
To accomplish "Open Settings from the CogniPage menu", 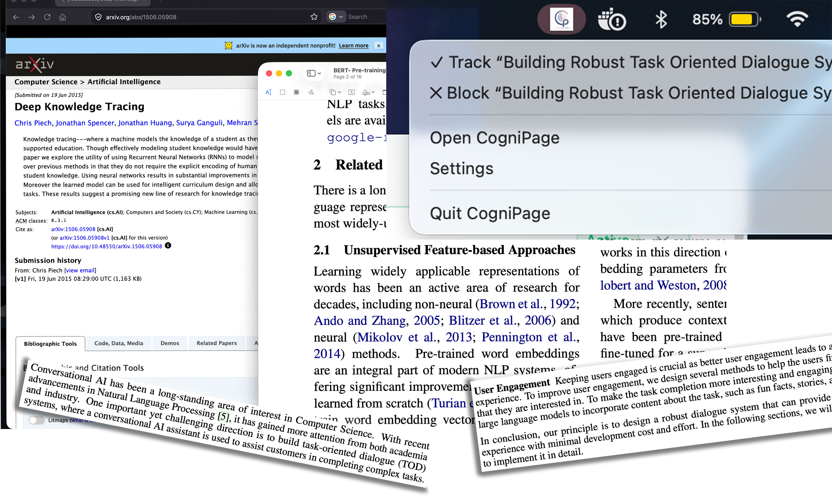I will pyautogui.click(x=461, y=168).
